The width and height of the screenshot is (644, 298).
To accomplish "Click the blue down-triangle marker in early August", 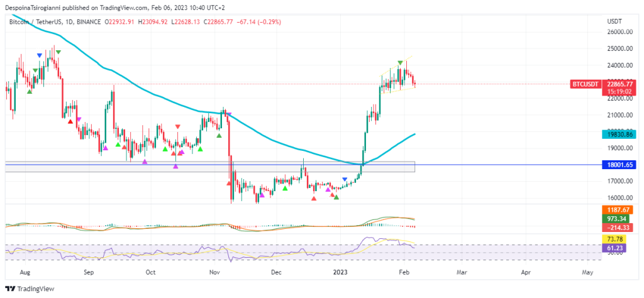I will click(x=40, y=56).
